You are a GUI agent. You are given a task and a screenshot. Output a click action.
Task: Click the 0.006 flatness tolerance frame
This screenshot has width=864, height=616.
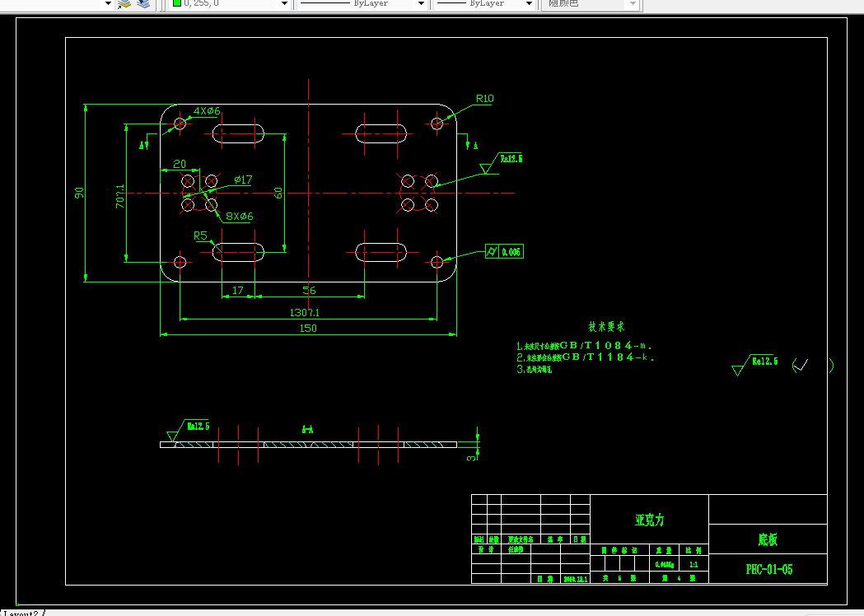pos(504,252)
